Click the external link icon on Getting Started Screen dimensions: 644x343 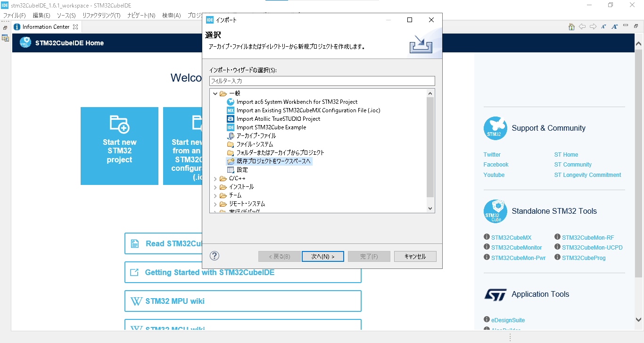tap(134, 272)
